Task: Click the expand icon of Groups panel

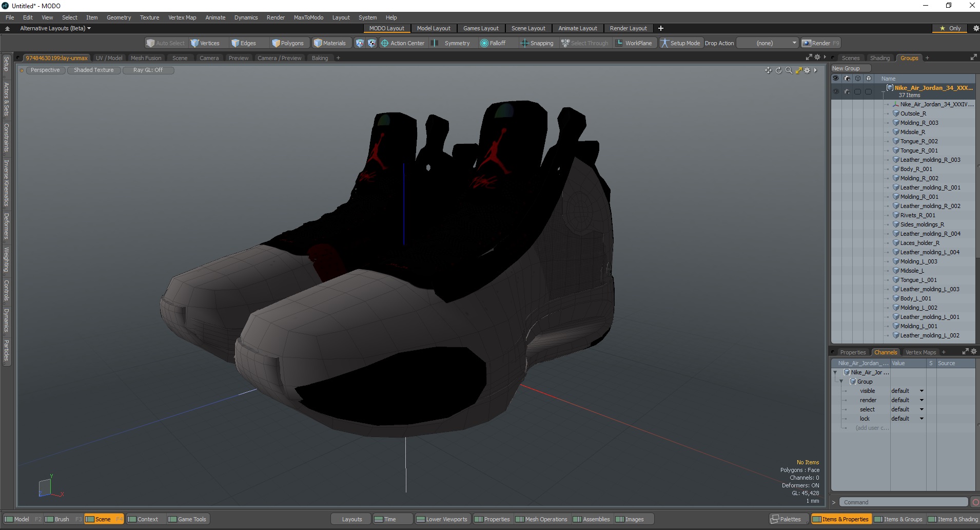Action: click(x=973, y=58)
